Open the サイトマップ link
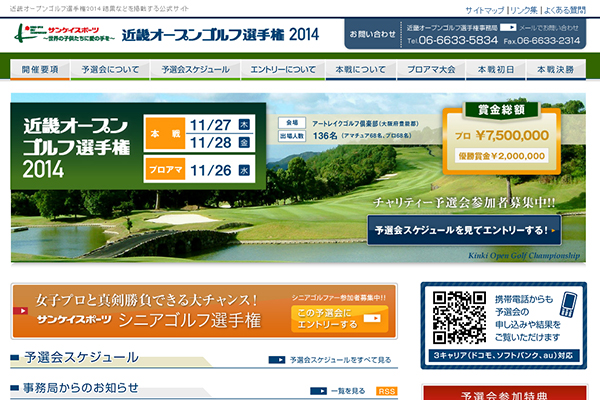Screen dimensions: 600x400 pos(485,10)
